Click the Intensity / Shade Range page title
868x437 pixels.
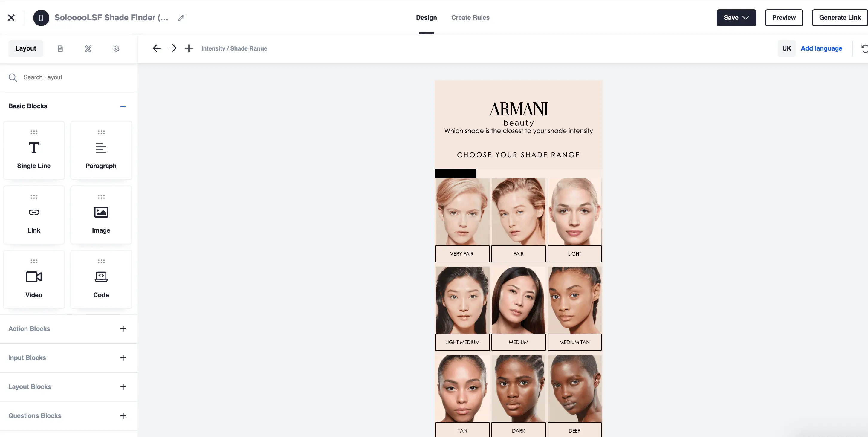pyautogui.click(x=234, y=48)
